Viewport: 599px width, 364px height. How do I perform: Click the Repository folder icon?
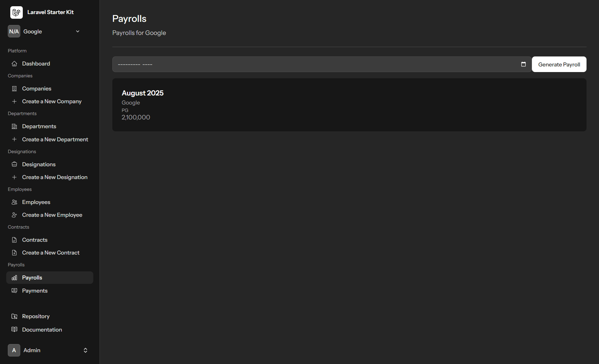click(x=14, y=316)
